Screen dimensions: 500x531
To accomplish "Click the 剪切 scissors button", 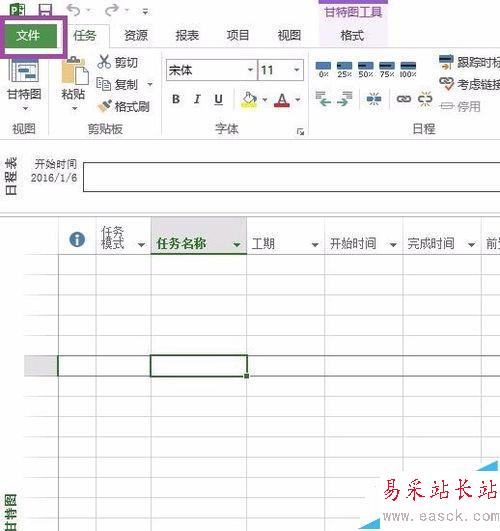I will point(118,62).
